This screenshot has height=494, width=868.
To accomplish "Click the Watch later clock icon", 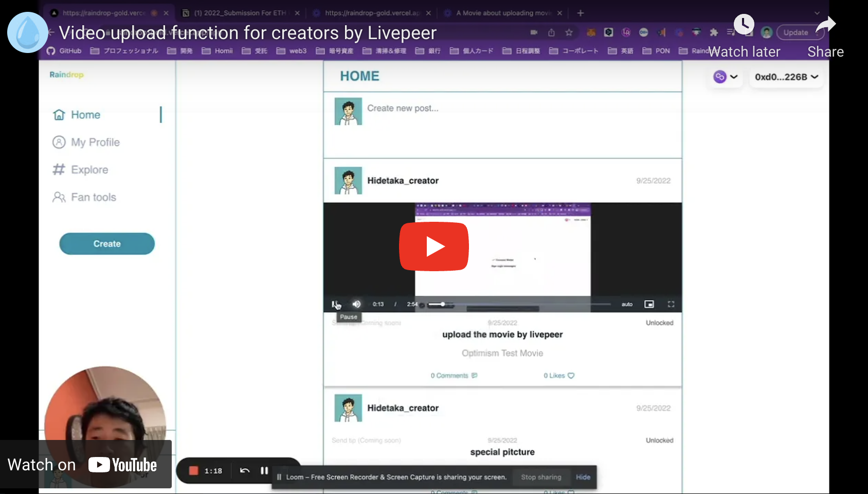I will click(744, 25).
